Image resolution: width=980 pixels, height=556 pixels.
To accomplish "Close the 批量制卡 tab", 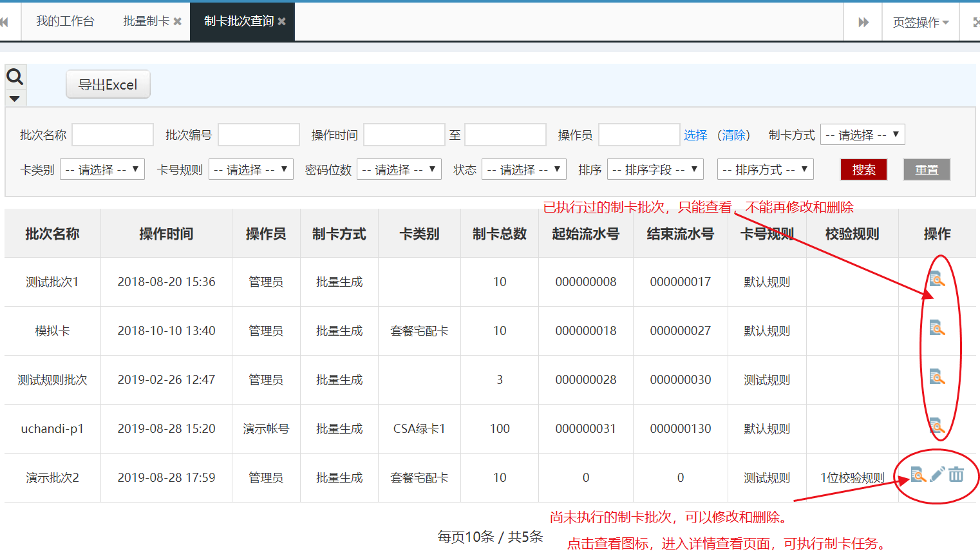I will click(178, 21).
